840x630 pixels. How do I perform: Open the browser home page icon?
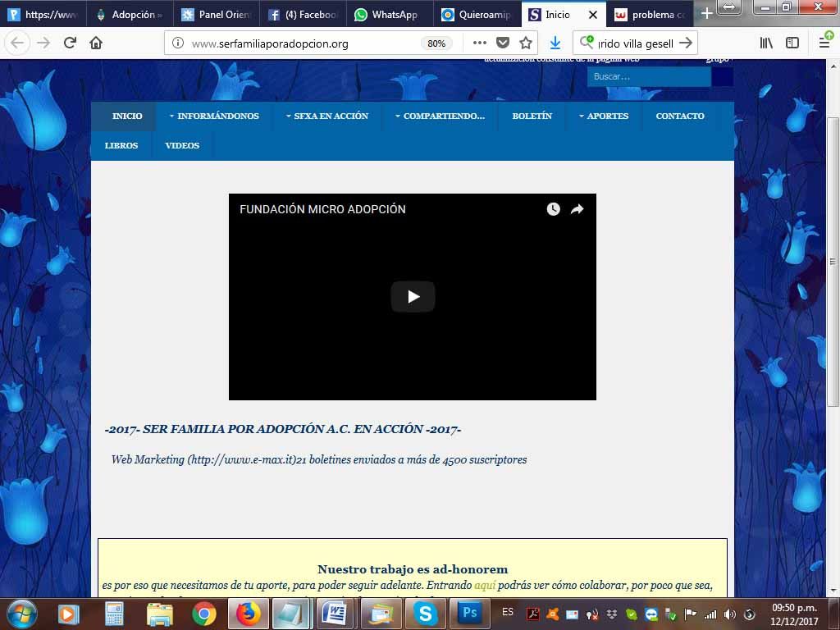click(96, 43)
